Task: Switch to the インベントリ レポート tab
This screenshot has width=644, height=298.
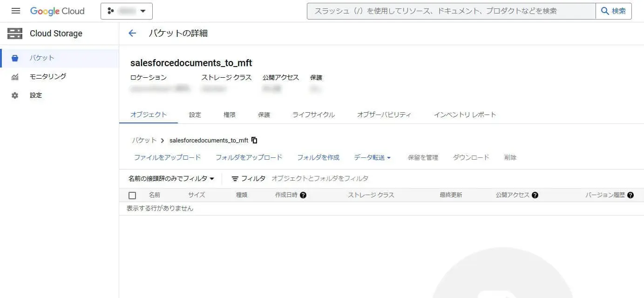Action: pos(465,115)
